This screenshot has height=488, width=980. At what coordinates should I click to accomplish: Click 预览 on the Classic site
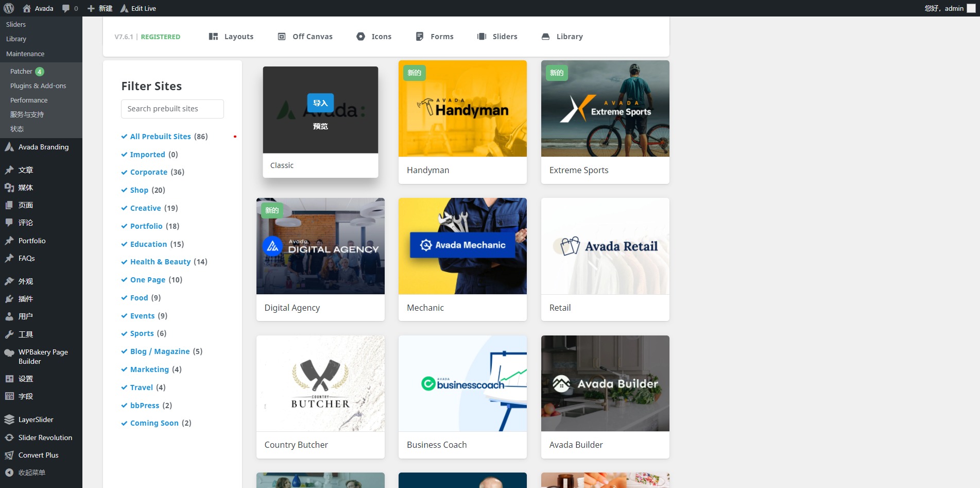[x=320, y=126]
